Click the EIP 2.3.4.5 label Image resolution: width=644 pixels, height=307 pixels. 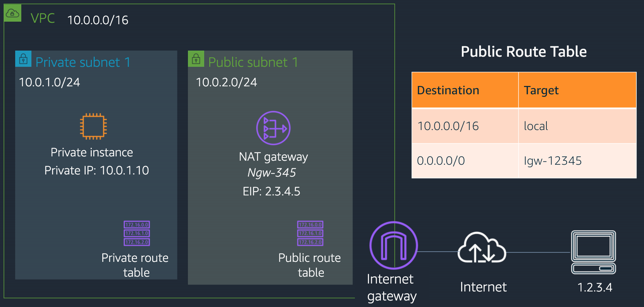click(271, 191)
